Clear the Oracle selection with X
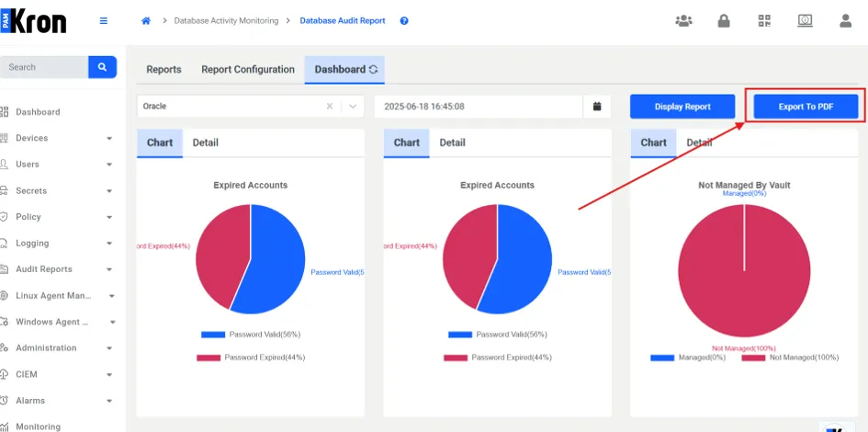The image size is (868, 432). [330, 107]
